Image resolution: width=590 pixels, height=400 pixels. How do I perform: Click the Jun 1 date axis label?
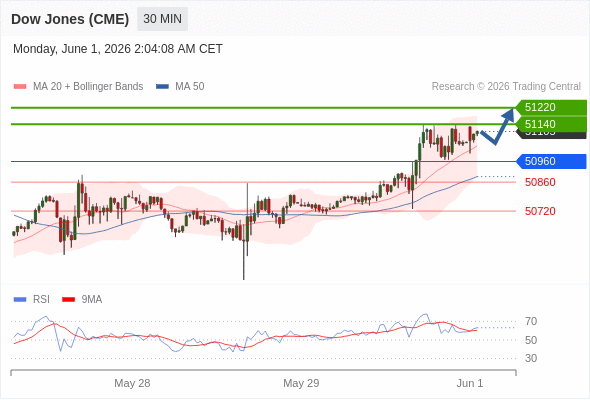click(470, 383)
